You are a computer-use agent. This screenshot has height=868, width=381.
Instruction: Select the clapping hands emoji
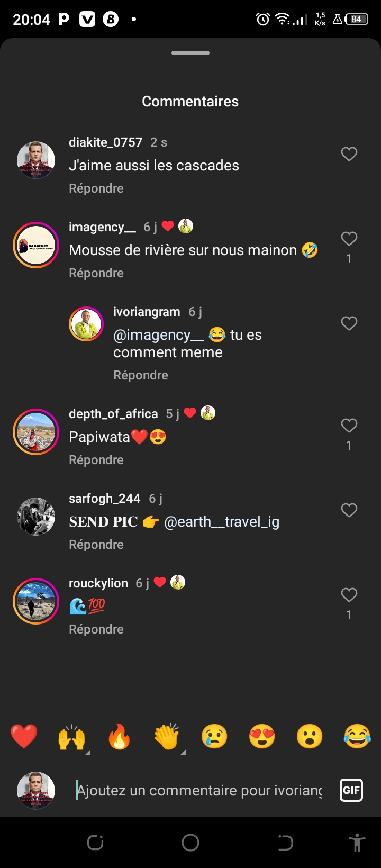click(167, 736)
